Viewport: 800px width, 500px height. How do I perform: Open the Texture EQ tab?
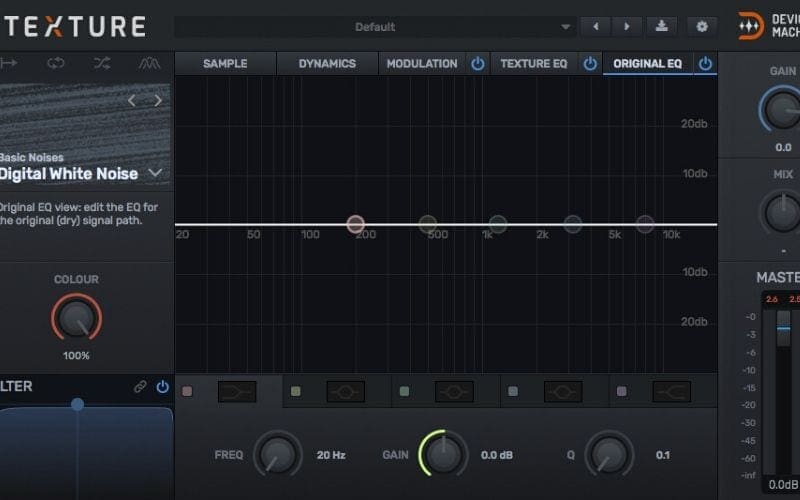[534, 64]
